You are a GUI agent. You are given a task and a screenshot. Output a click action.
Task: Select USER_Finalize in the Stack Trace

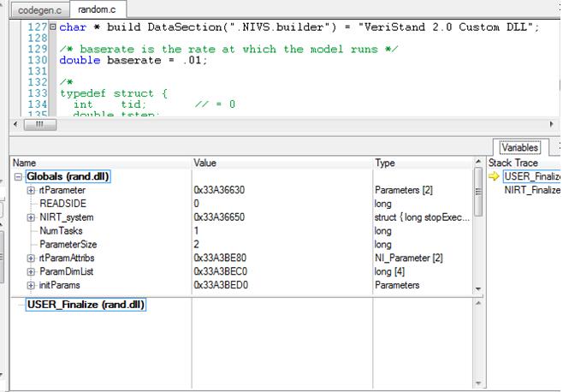531,177
